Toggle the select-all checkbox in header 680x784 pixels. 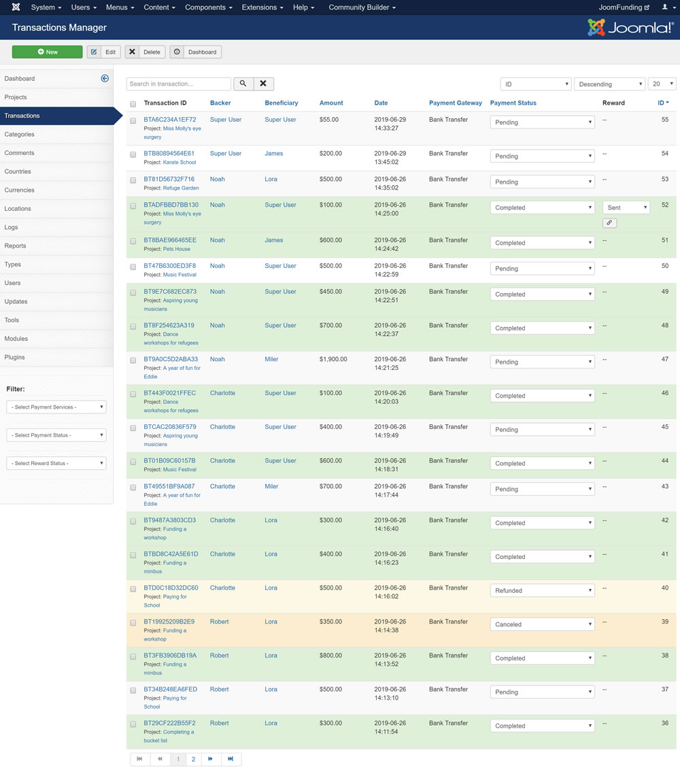tap(133, 104)
